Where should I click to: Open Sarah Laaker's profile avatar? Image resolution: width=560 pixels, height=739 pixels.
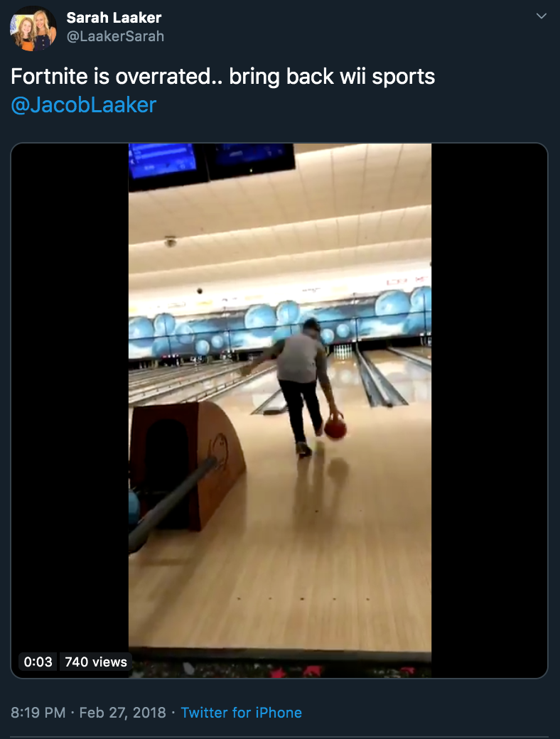point(33,28)
